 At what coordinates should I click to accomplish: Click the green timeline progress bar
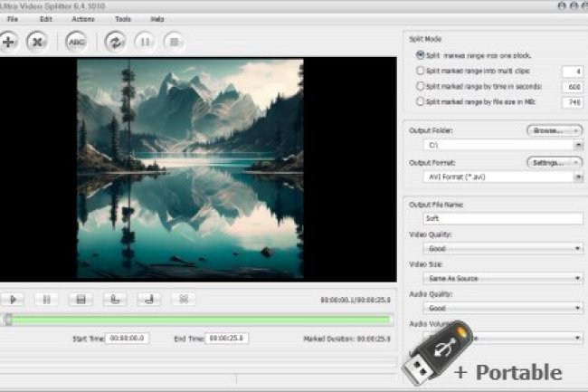[x=201, y=320]
